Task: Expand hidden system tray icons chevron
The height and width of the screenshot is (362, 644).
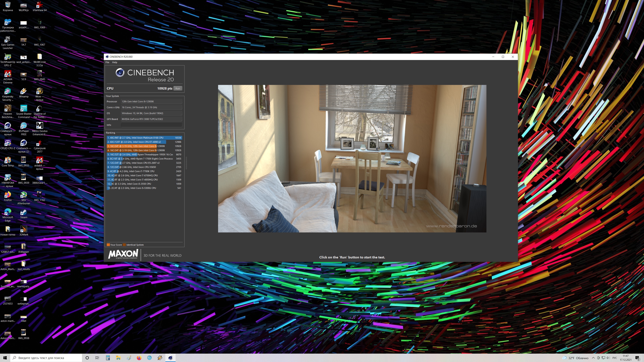Action: [593, 358]
